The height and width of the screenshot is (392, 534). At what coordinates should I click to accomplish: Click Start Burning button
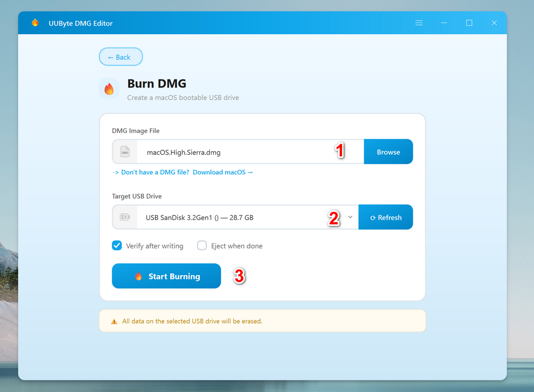click(x=166, y=276)
